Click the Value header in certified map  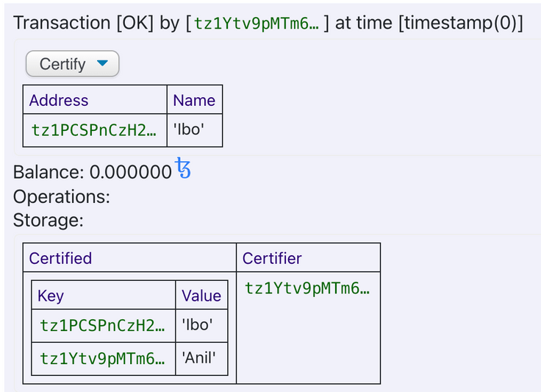point(201,295)
